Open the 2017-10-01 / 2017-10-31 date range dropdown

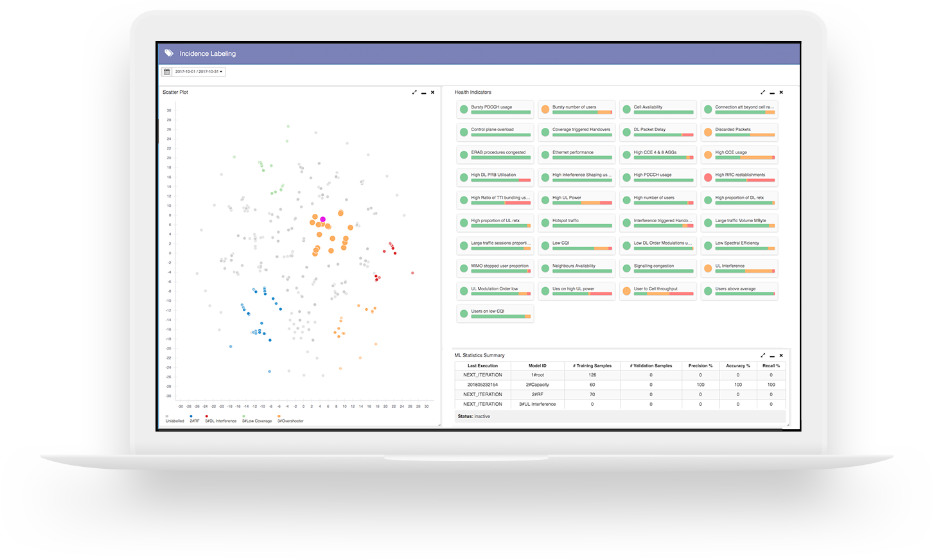click(x=199, y=72)
